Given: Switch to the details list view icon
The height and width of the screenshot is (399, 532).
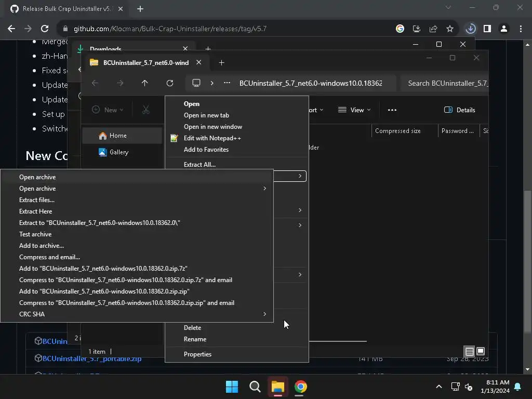Looking at the screenshot, I should (x=470, y=352).
